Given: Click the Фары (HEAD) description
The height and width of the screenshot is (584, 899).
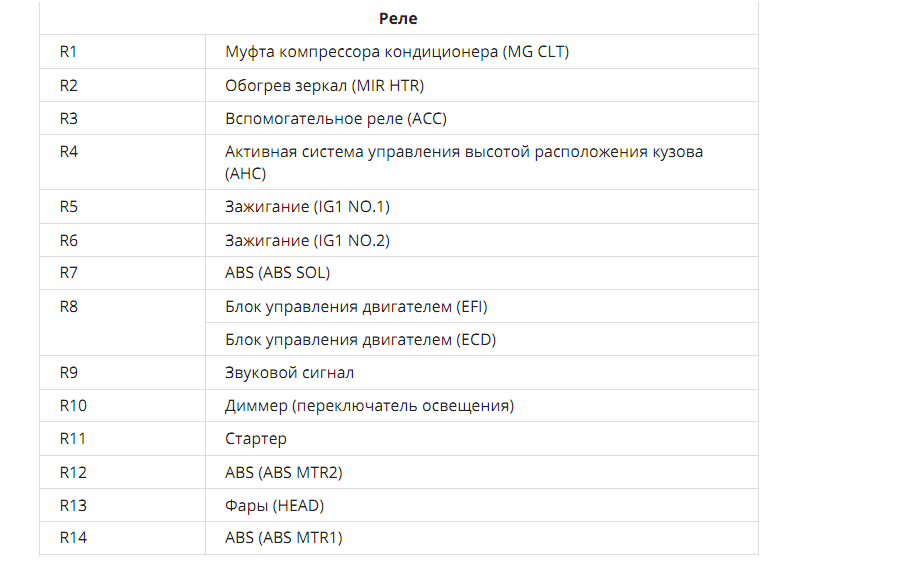Looking at the screenshot, I should 274,505.
